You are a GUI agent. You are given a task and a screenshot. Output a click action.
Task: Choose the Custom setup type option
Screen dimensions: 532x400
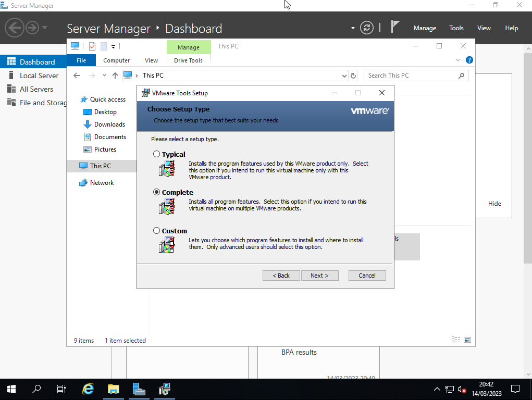point(156,231)
